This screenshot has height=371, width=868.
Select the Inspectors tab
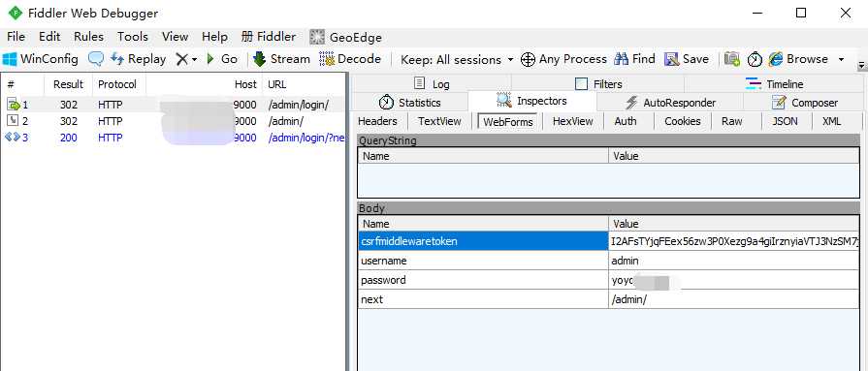point(532,101)
